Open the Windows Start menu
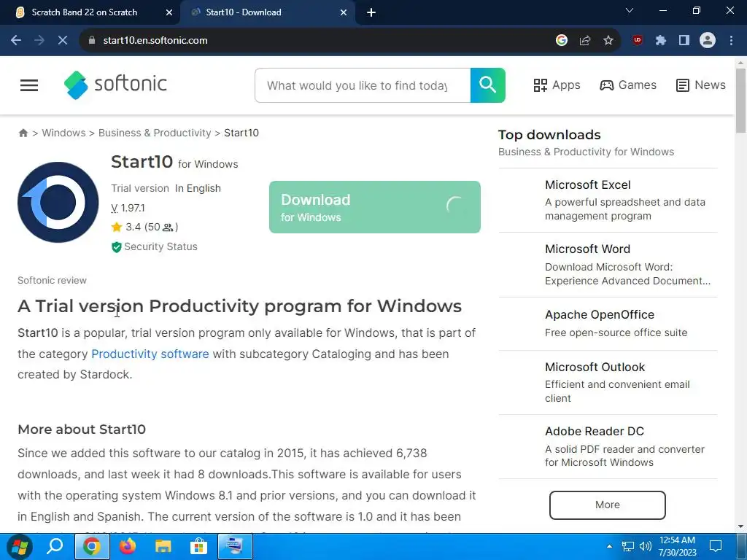The width and height of the screenshot is (747, 560). click(x=20, y=546)
